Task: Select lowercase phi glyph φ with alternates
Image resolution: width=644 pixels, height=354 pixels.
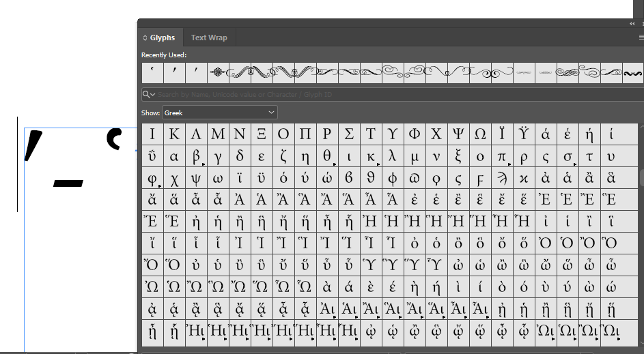Action: click(152, 178)
